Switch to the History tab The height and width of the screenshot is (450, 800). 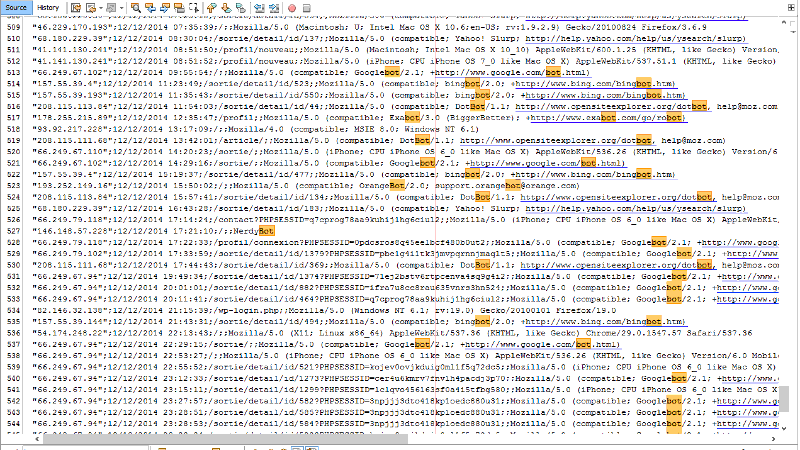click(x=48, y=8)
